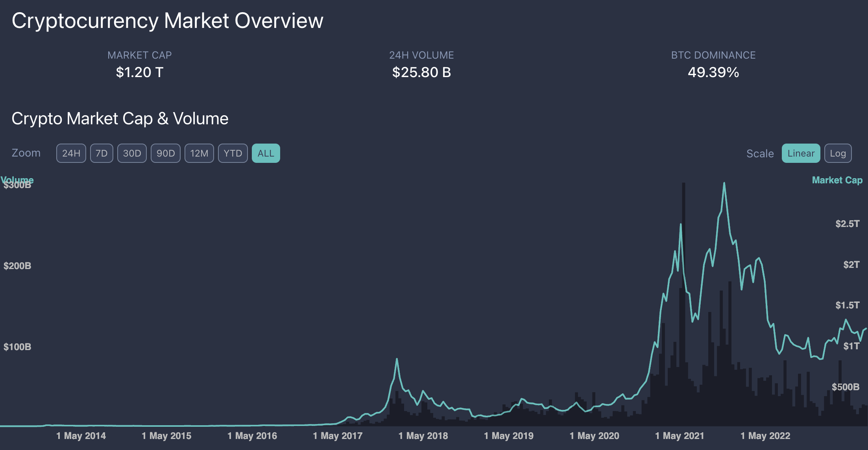Select the ALL zoom range

tap(266, 153)
